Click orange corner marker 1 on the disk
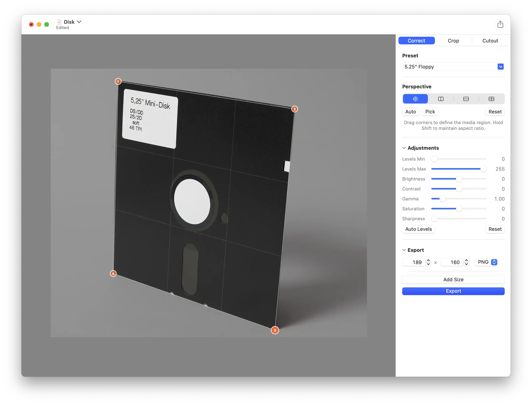Viewport: 532px width, 405px height. pyautogui.click(x=118, y=81)
